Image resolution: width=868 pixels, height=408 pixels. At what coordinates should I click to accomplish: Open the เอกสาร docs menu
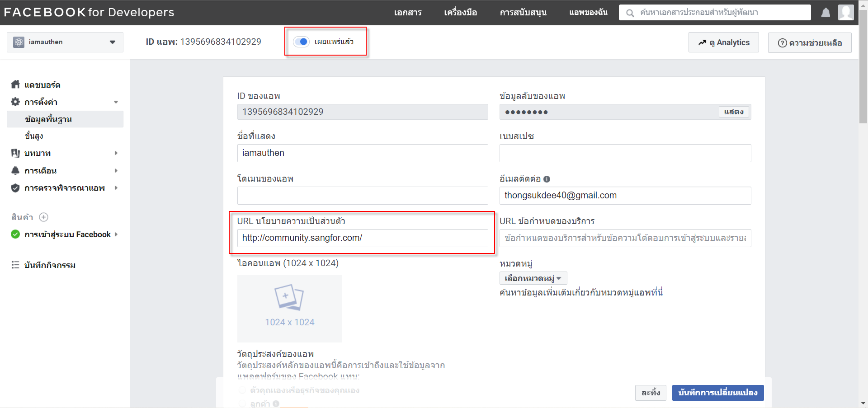408,13
